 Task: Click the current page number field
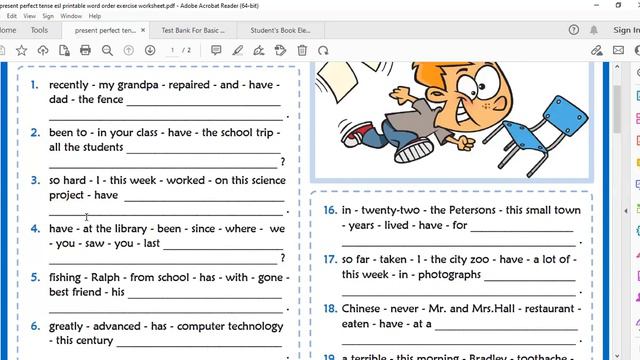pos(172,50)
